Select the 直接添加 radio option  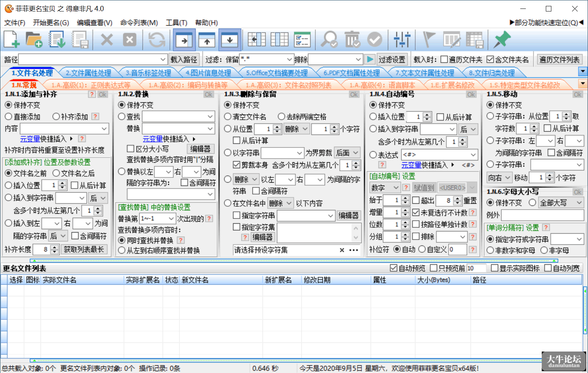[9, 117]
